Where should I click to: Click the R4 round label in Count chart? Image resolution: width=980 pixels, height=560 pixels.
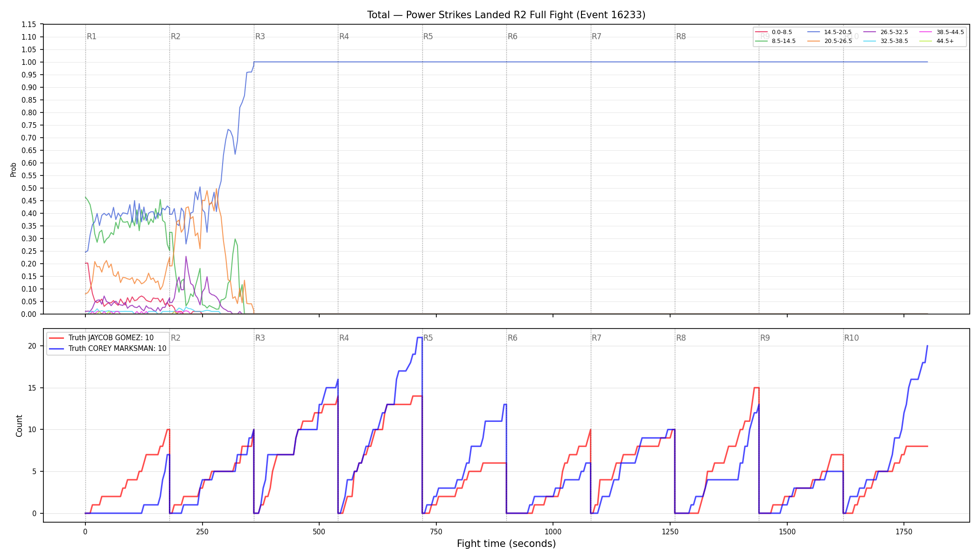[x=344, y=338]
